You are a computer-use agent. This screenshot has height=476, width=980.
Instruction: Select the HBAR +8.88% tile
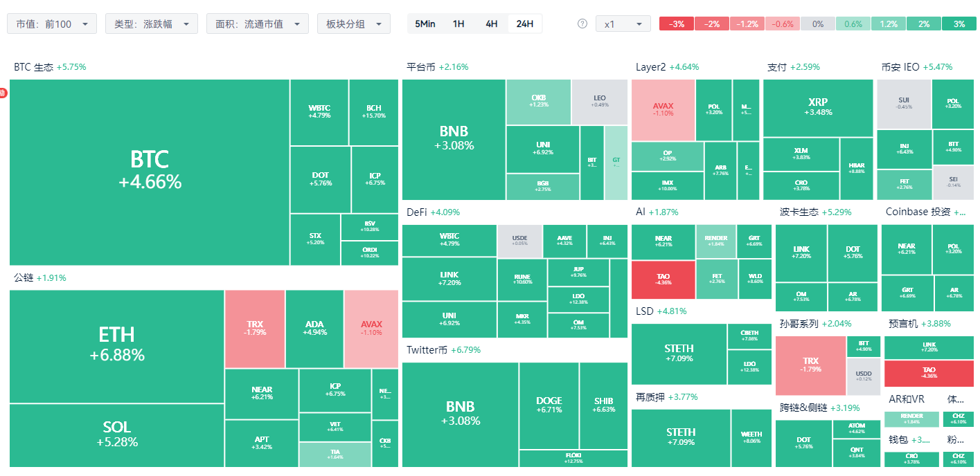(x=857, y=169)
